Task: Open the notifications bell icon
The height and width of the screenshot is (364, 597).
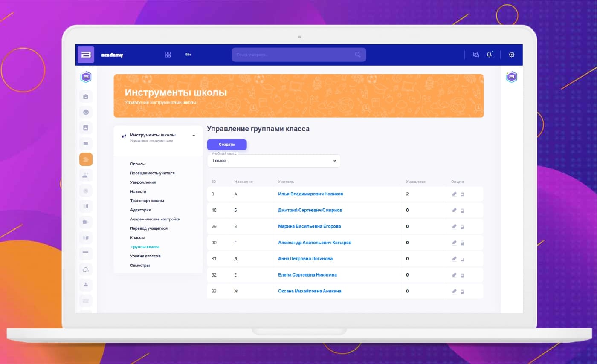Action: 489,55
